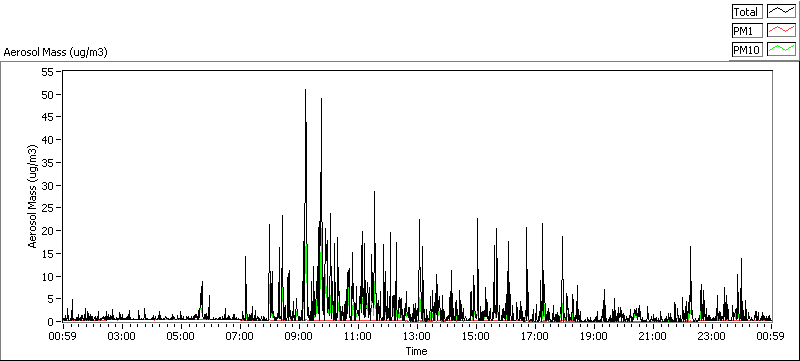Viewport: 800px width, 361px height.
Task: Click the 13:00 time label
Action: [x=417, y=337]
